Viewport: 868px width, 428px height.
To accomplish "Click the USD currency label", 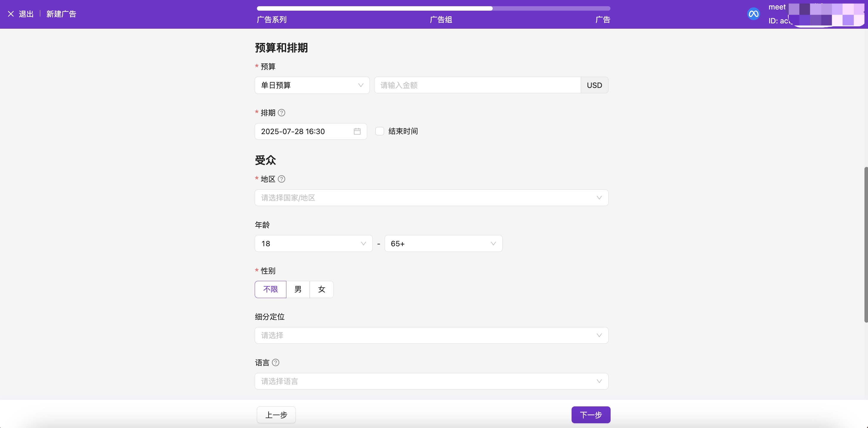I will pos(594,85).
